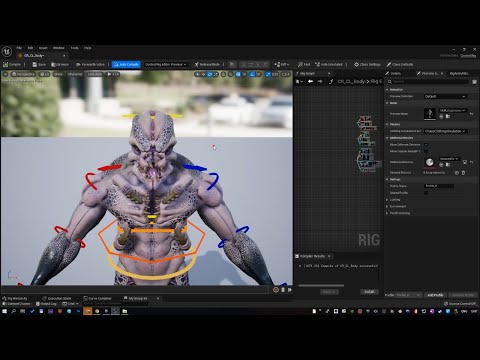Choose the viewport select mode icon
This screenshot has height=360, width=480.
(197, 74)
